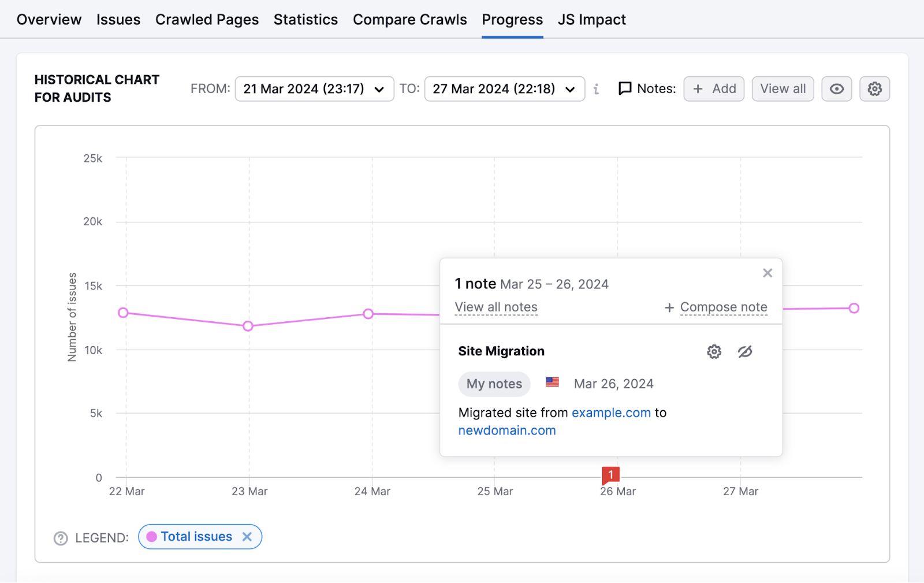
Task: Open the Notes flag icon
Action: point(625,88)
